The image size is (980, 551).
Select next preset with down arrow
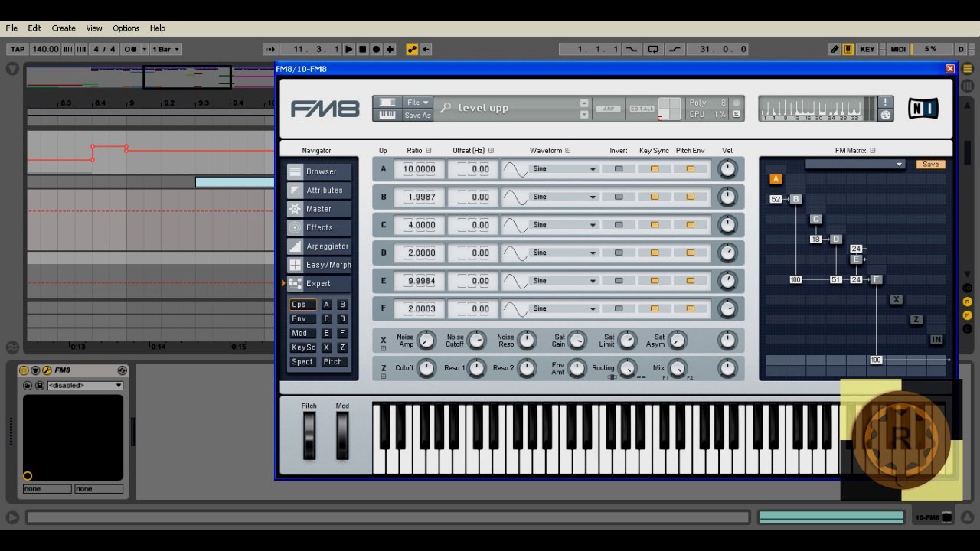[584, 114]
